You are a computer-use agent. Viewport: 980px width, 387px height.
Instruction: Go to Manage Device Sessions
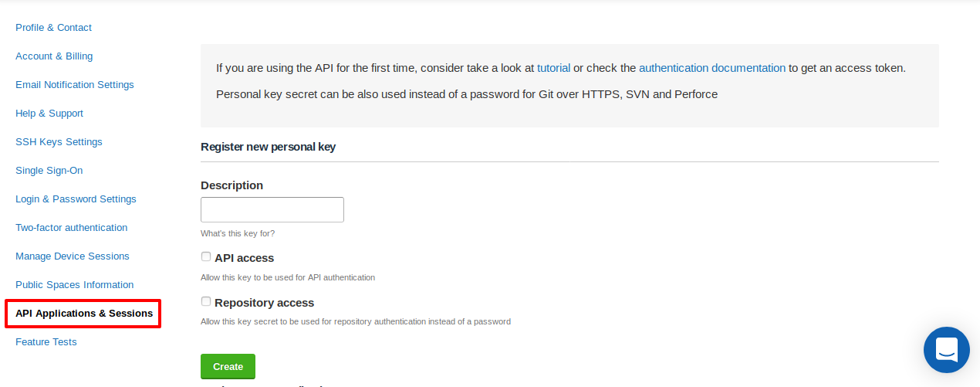[73, 256]
